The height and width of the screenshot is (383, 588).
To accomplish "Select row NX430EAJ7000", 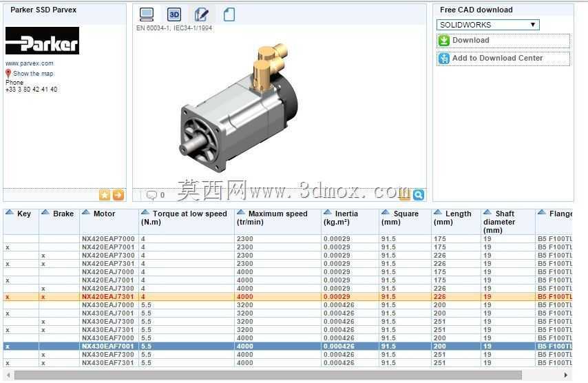I will pos(288,305).
